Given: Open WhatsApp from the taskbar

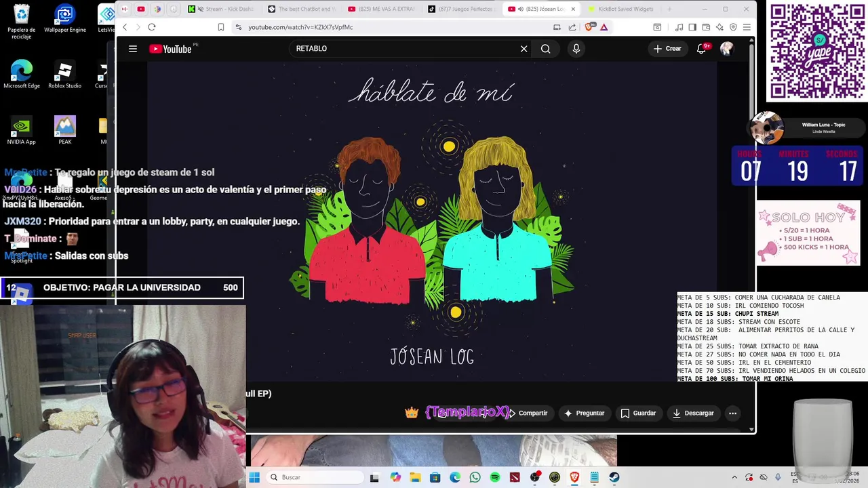Looking at the screenshot, I should pos(475,477).
